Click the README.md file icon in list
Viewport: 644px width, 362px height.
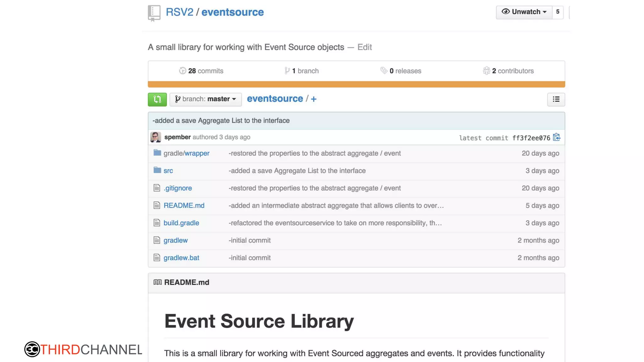[x=157, y=206]
